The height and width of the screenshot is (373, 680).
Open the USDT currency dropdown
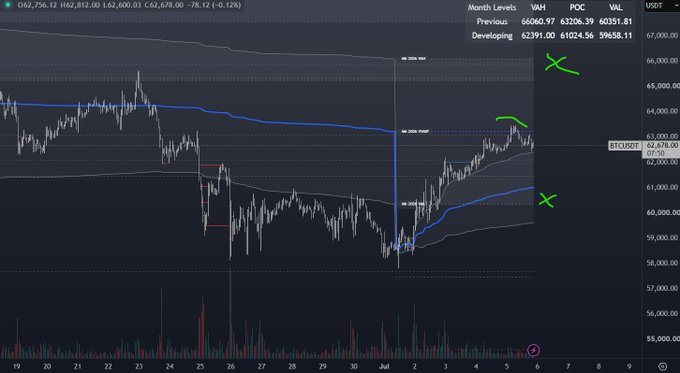(x=660, y=6)
